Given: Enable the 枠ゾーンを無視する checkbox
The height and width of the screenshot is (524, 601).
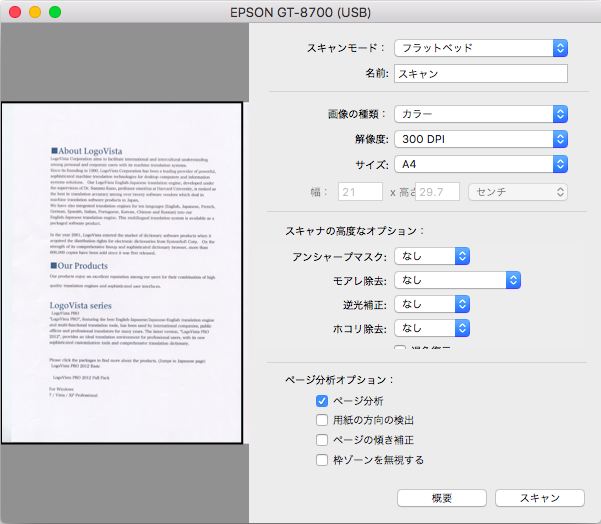Looking at the screenshot, I should pyautogui.click(x=322, y=460).
